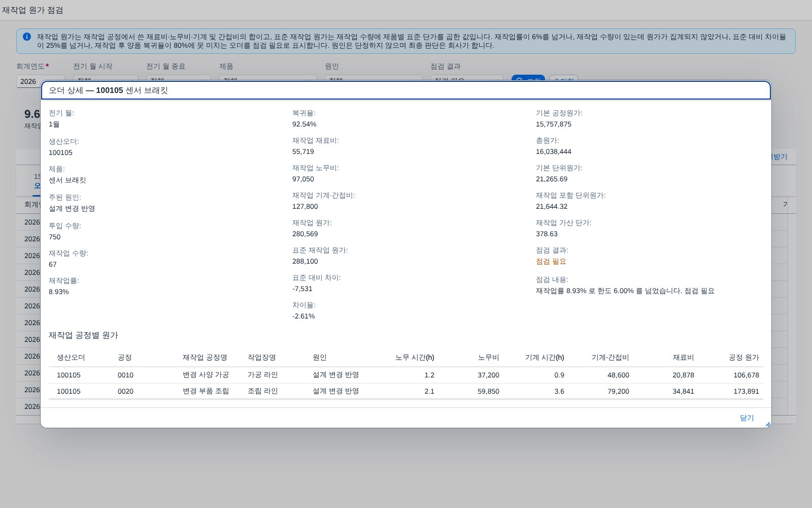The image size is (812, 508).
Task: Click the 회계연도 field showing 2026
Action: pos(41,81)
